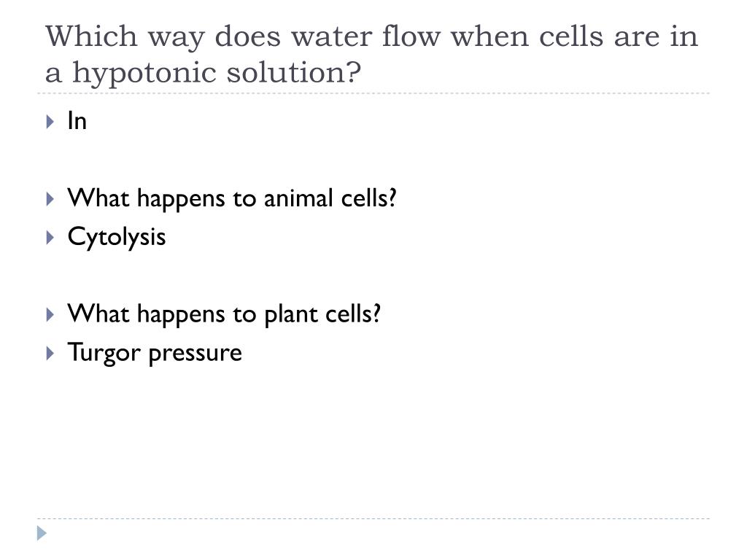This screenshot has height=560, width=747.
Task: Select the "In" answer text
Action: [77, 121]
